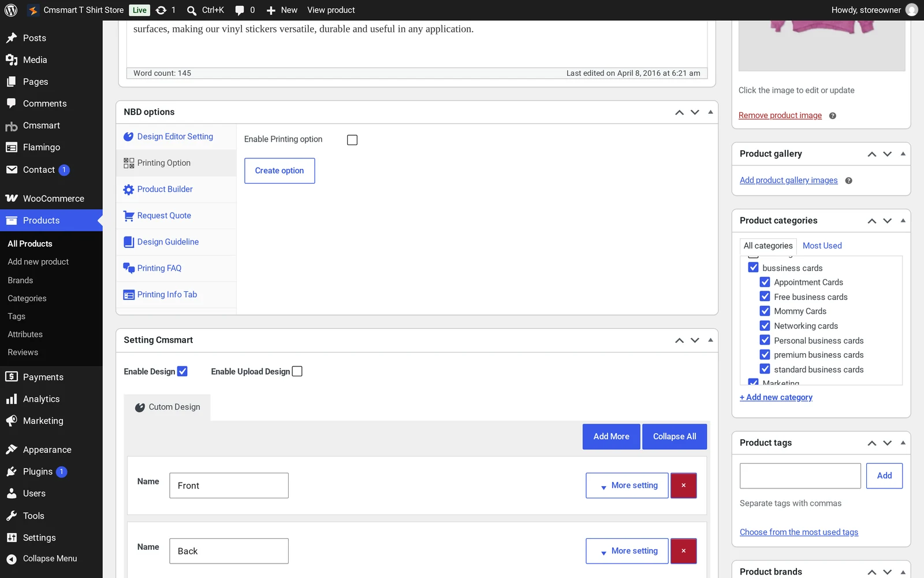Image resolution: width=924 pixels, height=578 pixels.
Task: Click the Analytics bar chart icon
Action: click(x=12, y=399)
